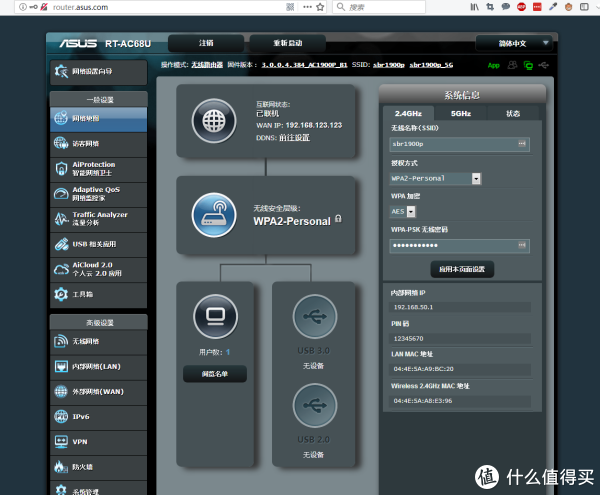Click the USB status icon in header

(544, 65)
